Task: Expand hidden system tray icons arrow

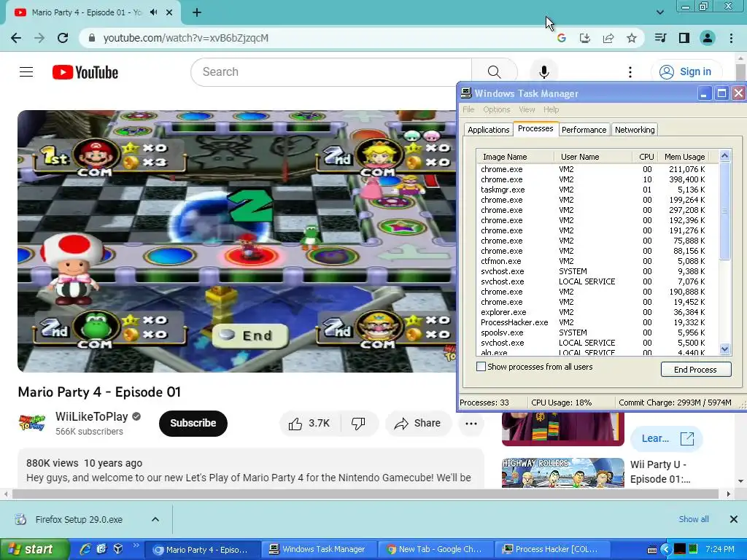Action: (665, 549)
